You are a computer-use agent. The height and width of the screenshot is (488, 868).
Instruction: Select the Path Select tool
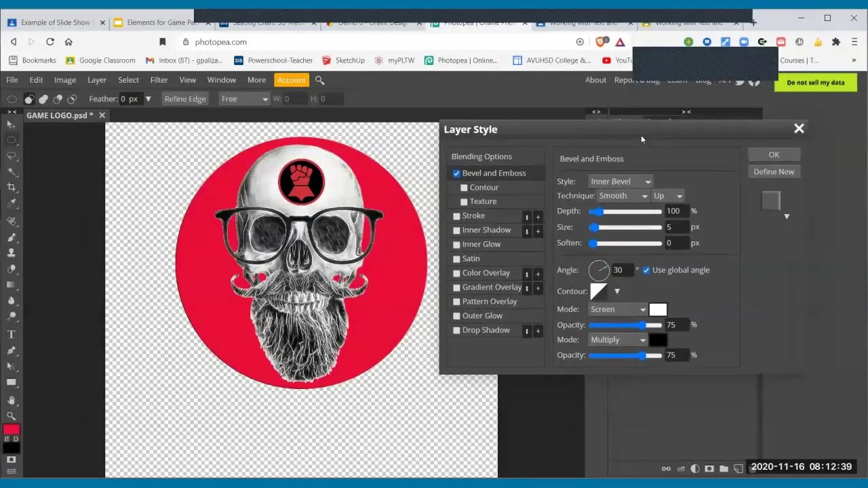click(11, 367)
